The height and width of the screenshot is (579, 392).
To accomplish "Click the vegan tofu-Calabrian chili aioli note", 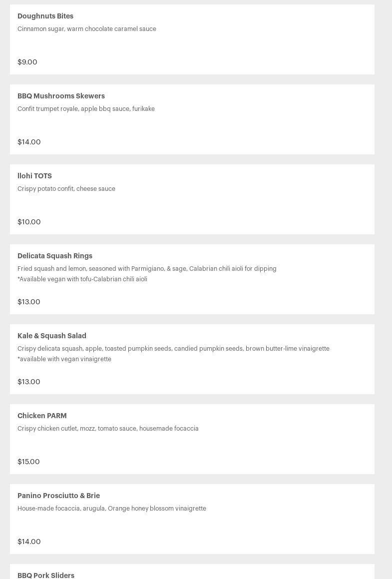I will 82,279.
